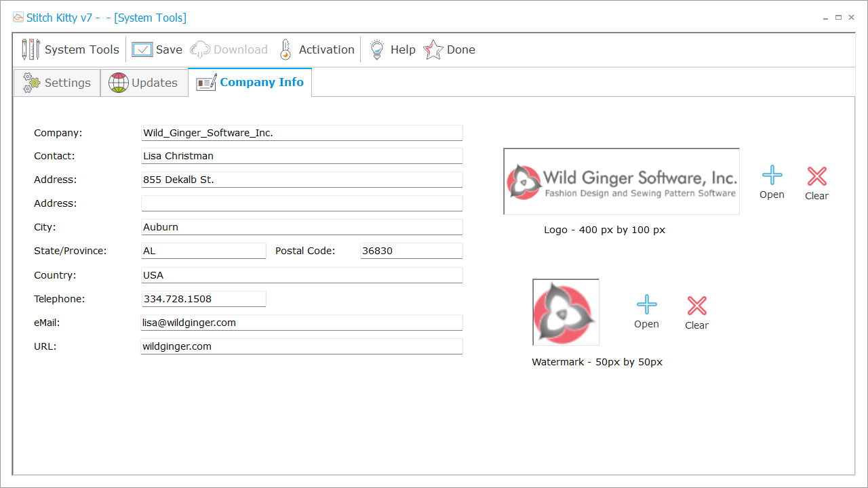Close the Stitch Kitty window
Image resolution: width=868 pixels, height=488 pixels.
(x=852, y=18)
